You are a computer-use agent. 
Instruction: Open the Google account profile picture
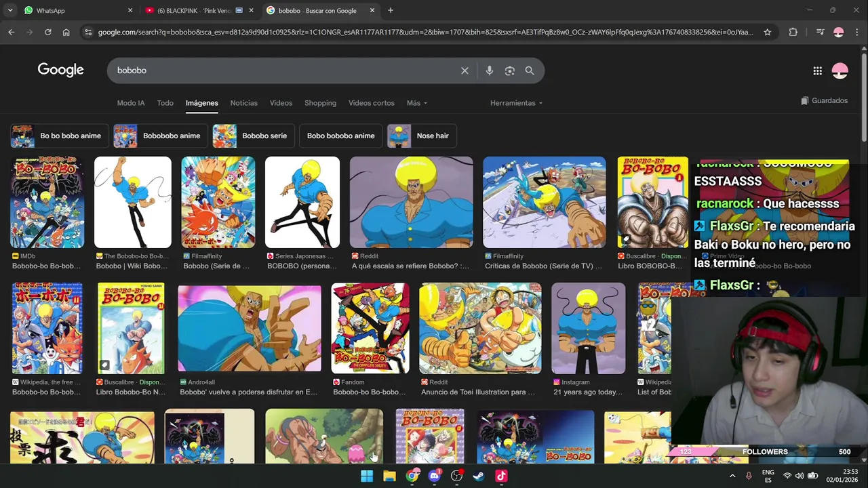pos(840,70)
